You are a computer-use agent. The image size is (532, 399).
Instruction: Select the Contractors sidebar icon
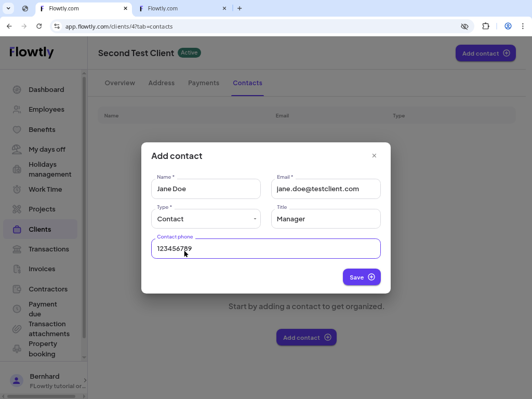pyautogui.click(x=16, y=289)
